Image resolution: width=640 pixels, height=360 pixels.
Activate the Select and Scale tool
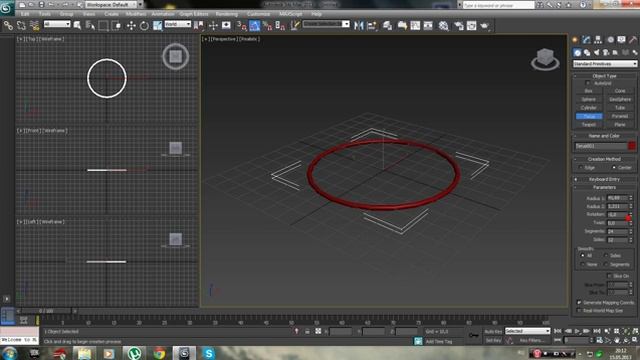coord(158,26)
